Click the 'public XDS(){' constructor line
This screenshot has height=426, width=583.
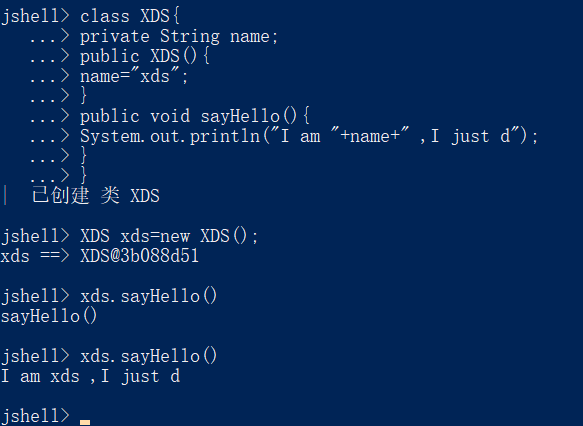[x=145, y=57]
